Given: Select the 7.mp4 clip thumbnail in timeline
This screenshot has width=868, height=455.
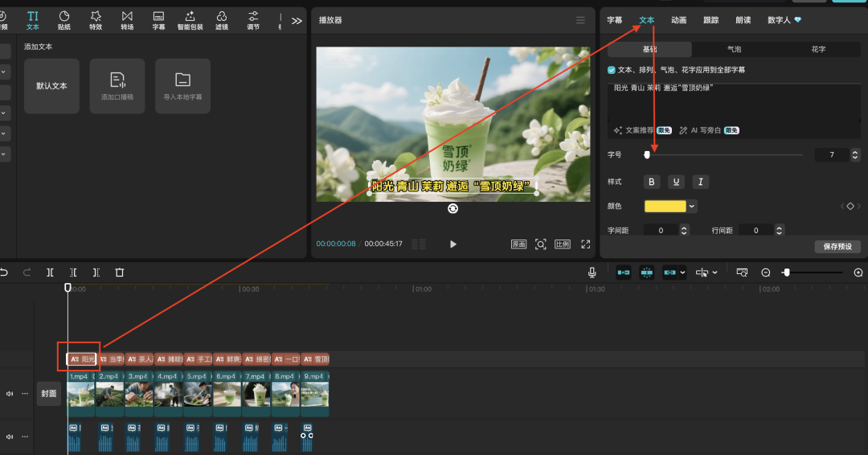Looking at the screenshot, I should click(x=256, y=394).
